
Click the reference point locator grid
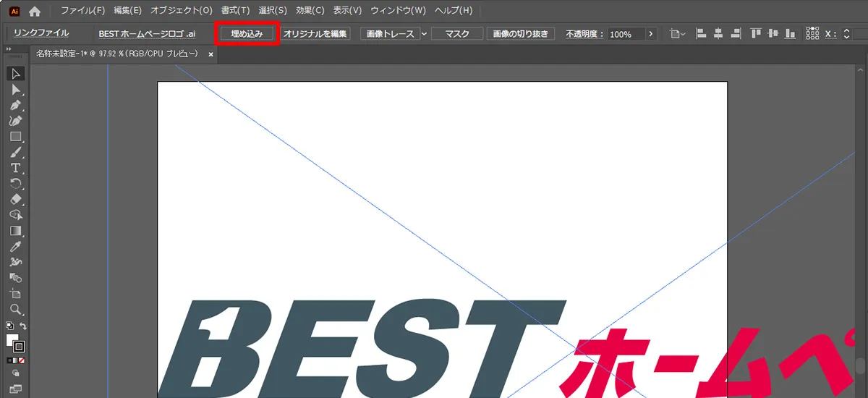coord(812,33)
